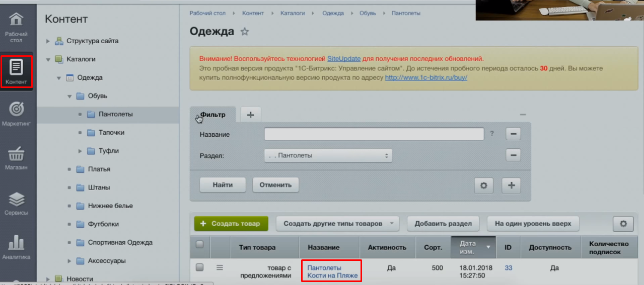The image size is (644, 285).
Task: Sort by Название column header
Action: click(x=330, y=247)
